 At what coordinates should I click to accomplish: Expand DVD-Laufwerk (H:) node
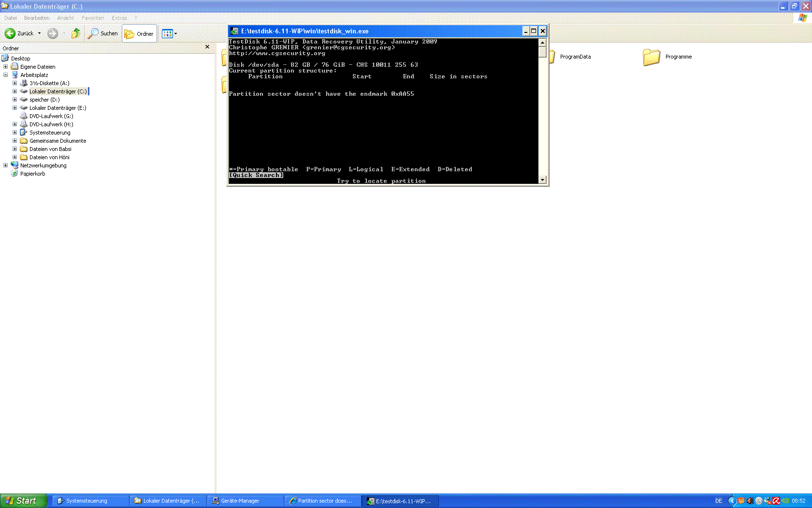point(14,124)
